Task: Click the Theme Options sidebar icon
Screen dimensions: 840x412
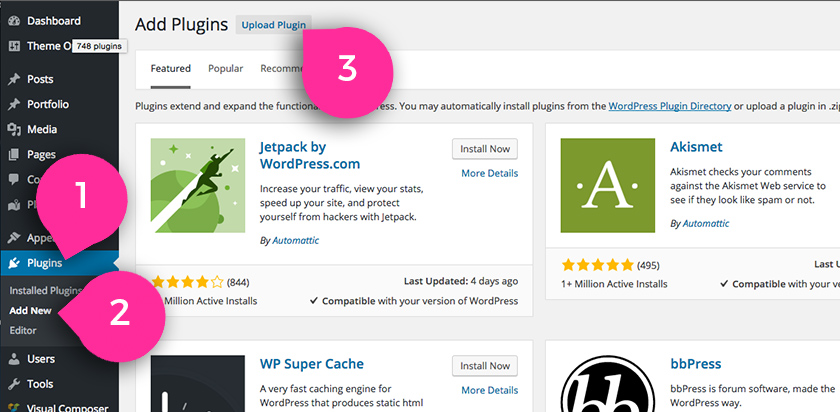Action: pyautogui.click(x=14, y=46)
